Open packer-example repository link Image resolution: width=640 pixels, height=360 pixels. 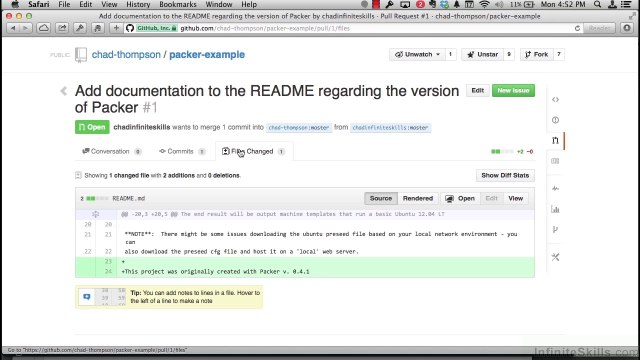pyautogui.click(x=207, y=55)
